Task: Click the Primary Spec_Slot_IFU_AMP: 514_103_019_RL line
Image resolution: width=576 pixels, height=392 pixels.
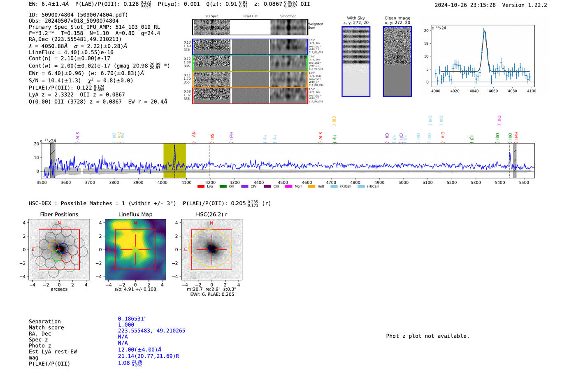Action: (94, 27)
